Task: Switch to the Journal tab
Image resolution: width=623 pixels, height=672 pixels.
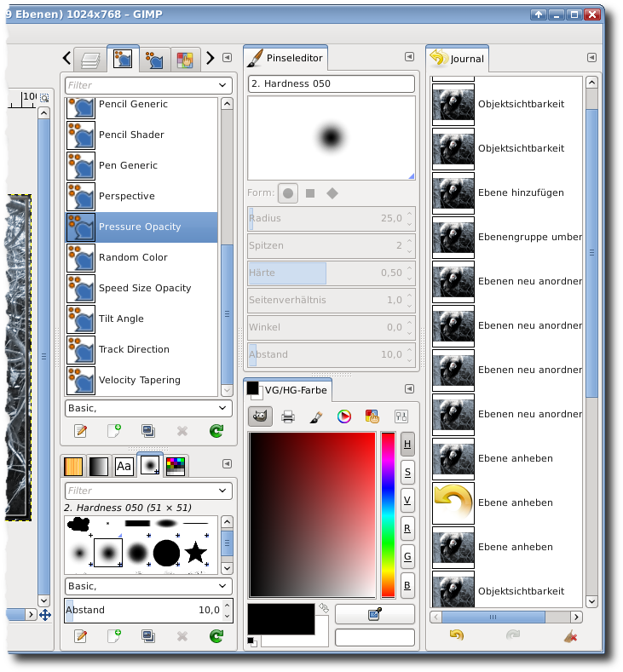Action: click(458, 59)
